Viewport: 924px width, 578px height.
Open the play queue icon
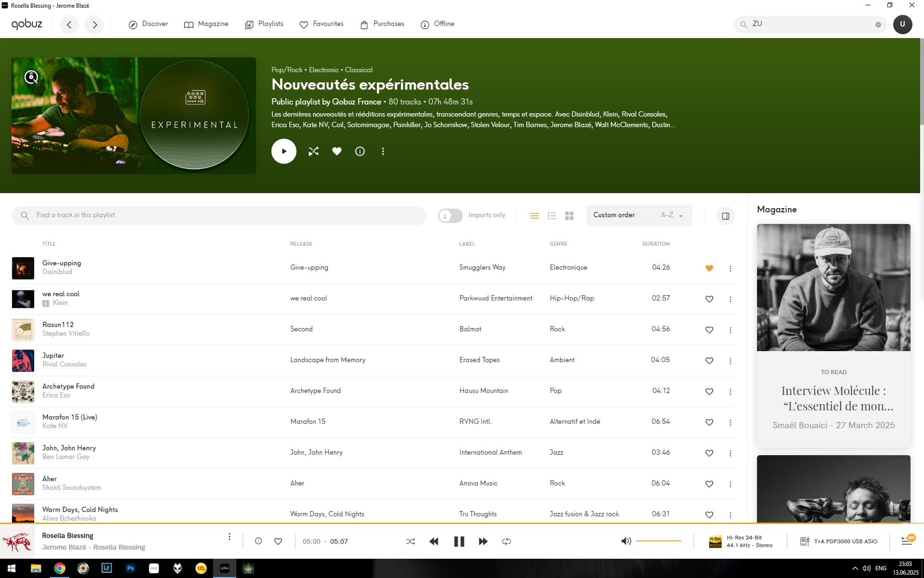tap(907, 541)
